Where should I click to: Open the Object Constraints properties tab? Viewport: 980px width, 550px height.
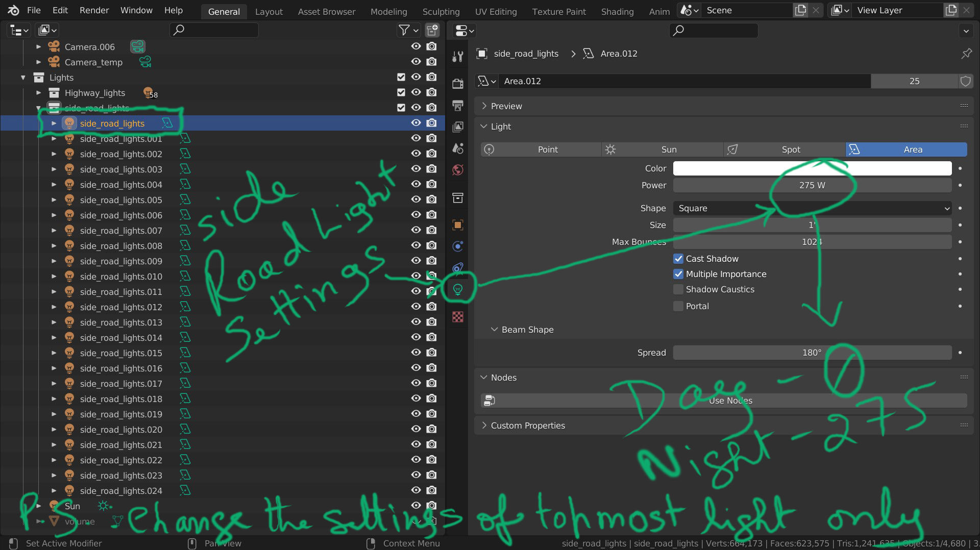[458, 268]
